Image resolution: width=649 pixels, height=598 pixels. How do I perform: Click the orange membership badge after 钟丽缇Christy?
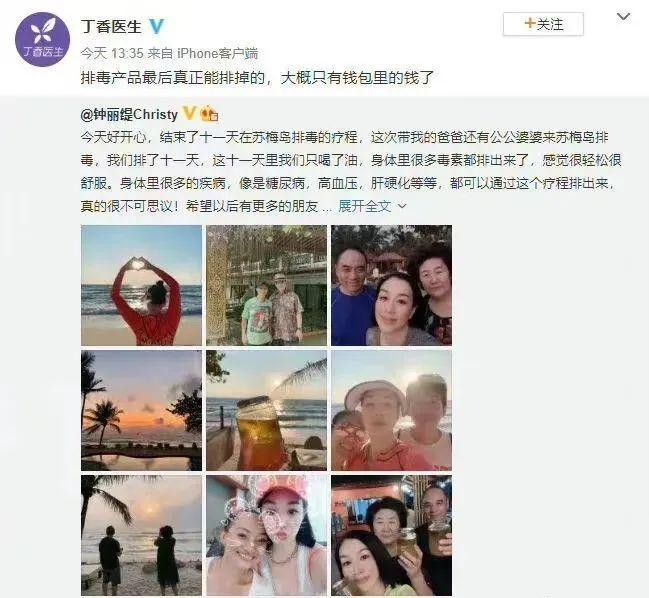click(x=209, y=113)
